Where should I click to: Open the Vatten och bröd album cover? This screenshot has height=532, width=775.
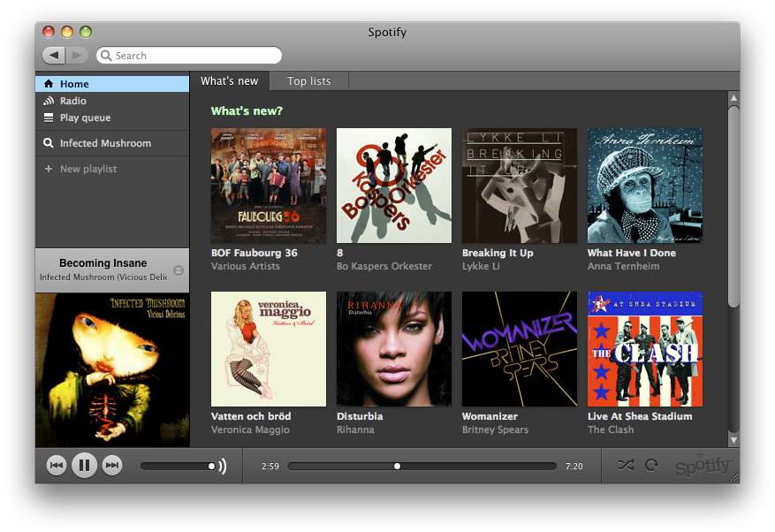pyautogui.click(x=269, y=349)
